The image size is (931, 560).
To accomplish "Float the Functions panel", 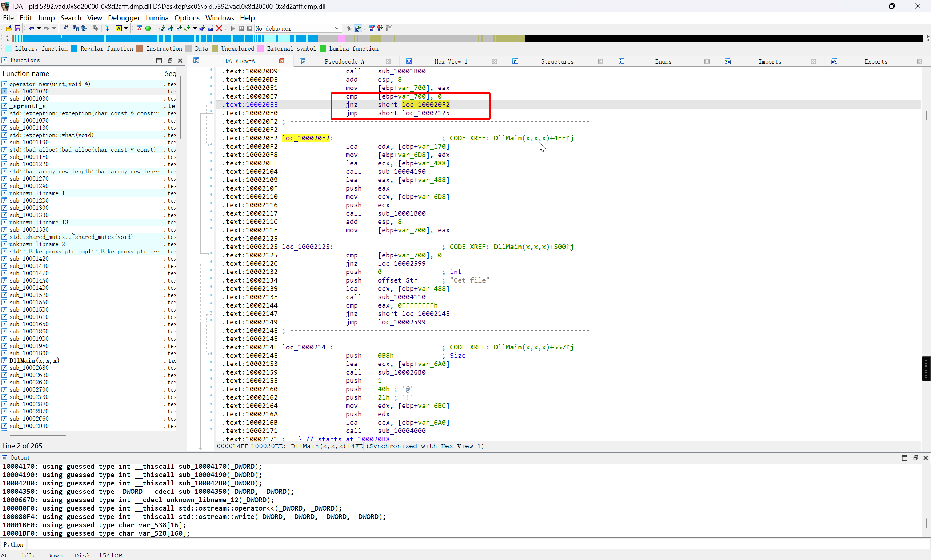I will [x=170, y=60].
